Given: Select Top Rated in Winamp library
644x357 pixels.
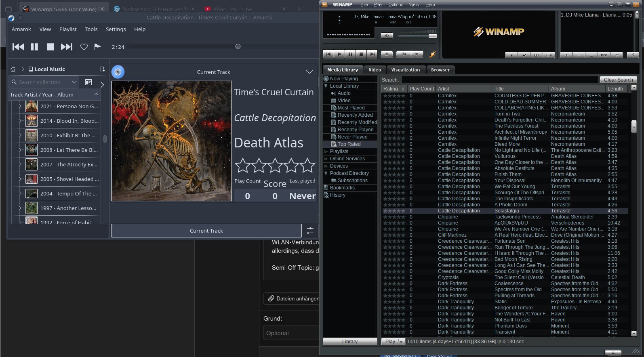Looking at the screenshot, I should coord(349,144).
